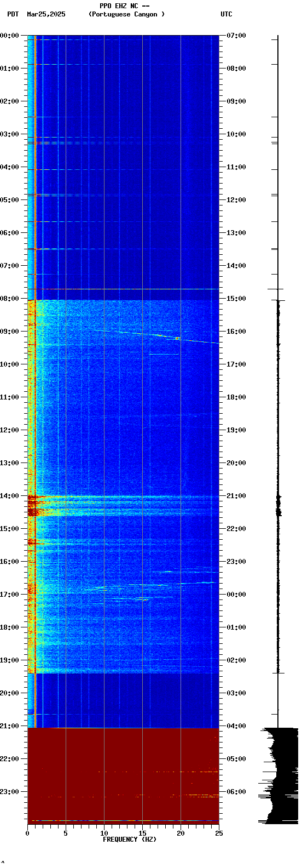
Task: Click the UTC time label "15:00"
Action: [236, 299]
